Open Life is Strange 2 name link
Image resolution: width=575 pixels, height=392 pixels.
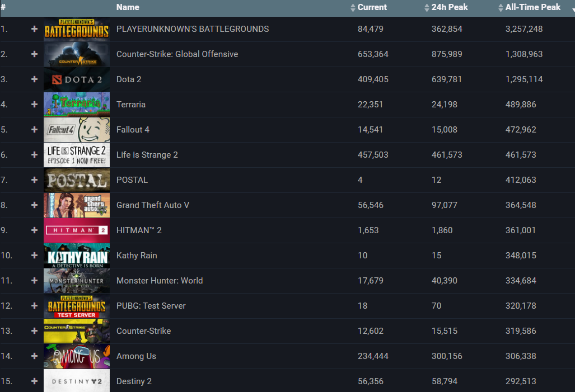(x=147, y=154)
